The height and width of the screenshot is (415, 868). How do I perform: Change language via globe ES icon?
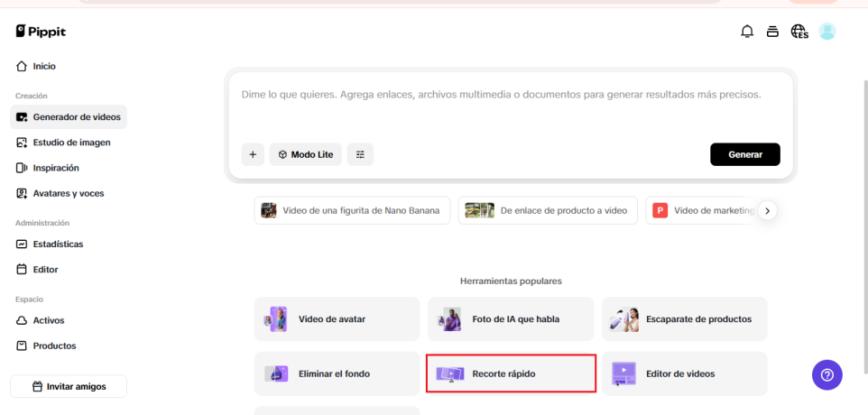point(799,32)
